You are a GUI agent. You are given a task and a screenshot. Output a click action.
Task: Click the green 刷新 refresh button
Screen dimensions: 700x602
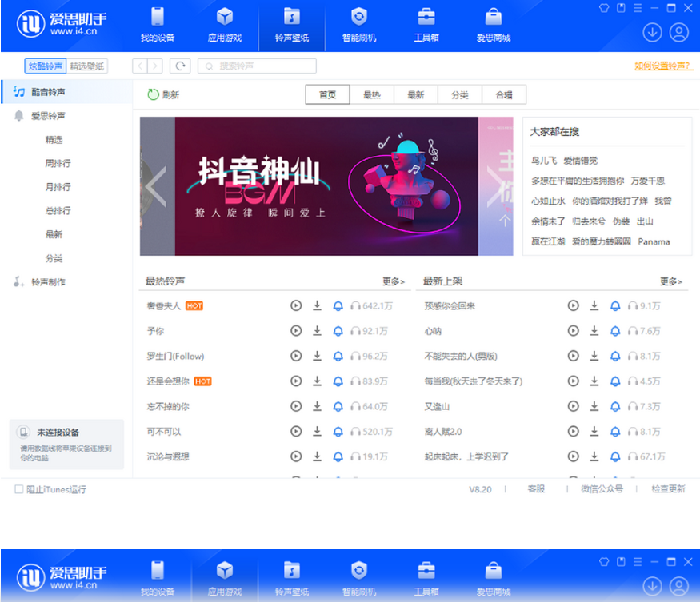click(x=163, y=94)
